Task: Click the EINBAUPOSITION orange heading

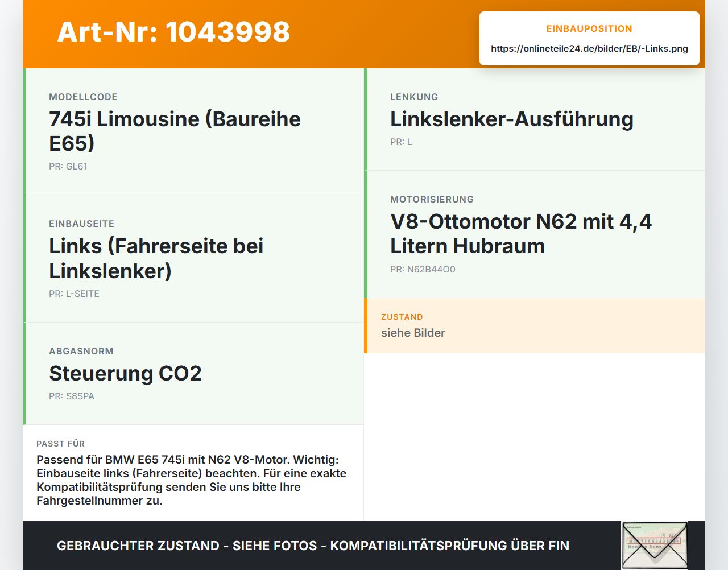Action: point(589,29)
